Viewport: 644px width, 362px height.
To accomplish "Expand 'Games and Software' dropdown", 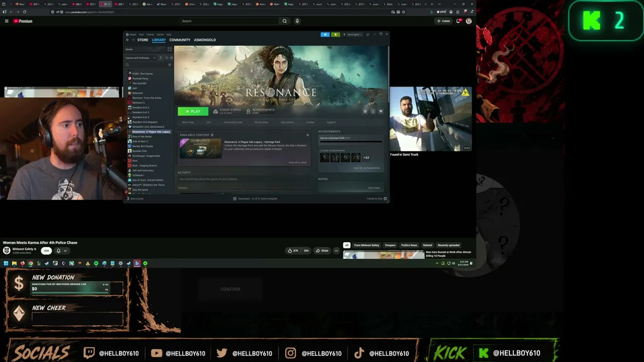I will click(x=139, y=58).
